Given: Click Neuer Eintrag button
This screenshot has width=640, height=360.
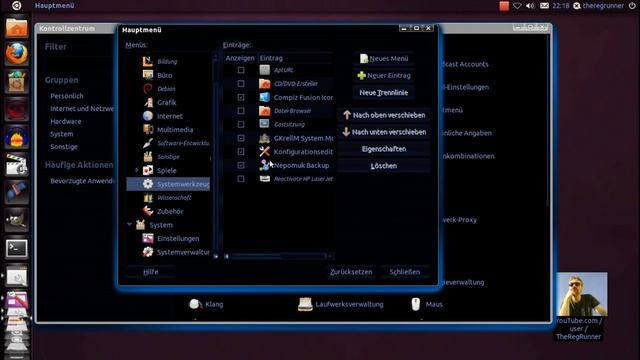Looking at the screenshot, I should pyautogui.click(x=384, y=76).
